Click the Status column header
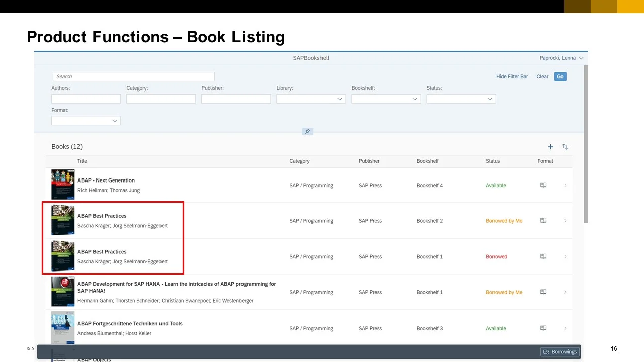The width and height of the screenshot is (644, 362). click(493, 161)
